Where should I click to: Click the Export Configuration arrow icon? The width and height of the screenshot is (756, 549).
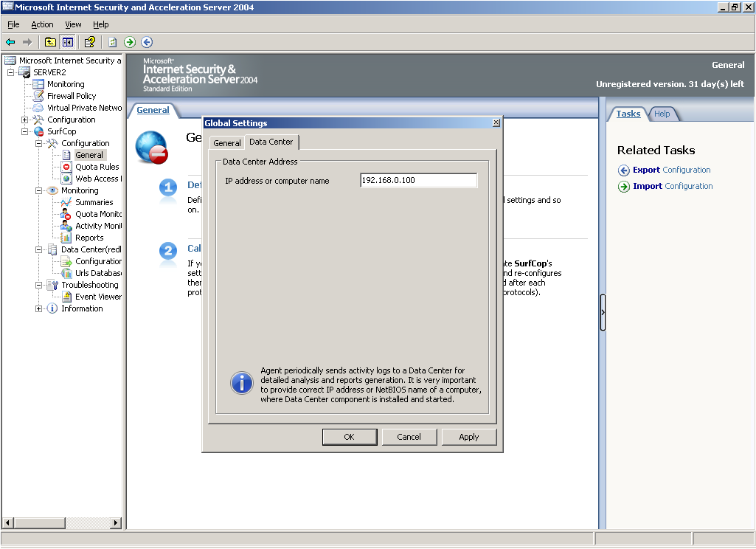[x=624, y=170]
